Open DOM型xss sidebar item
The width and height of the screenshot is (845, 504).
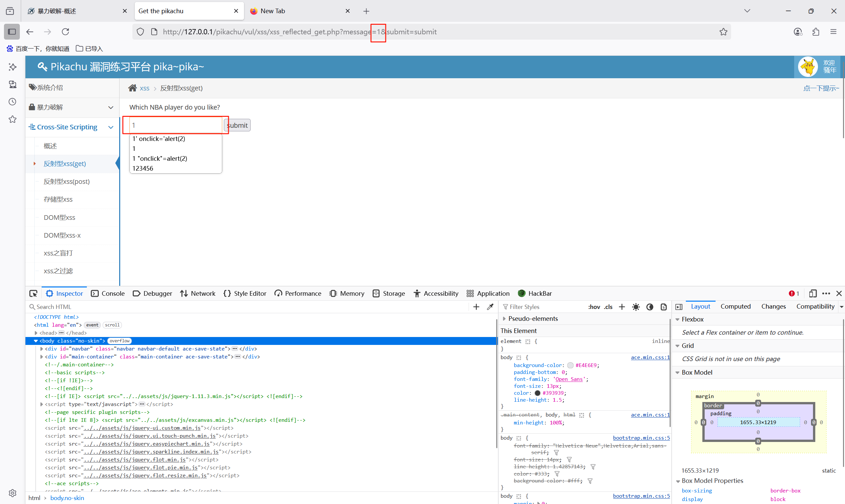click(x=59, y=218)
